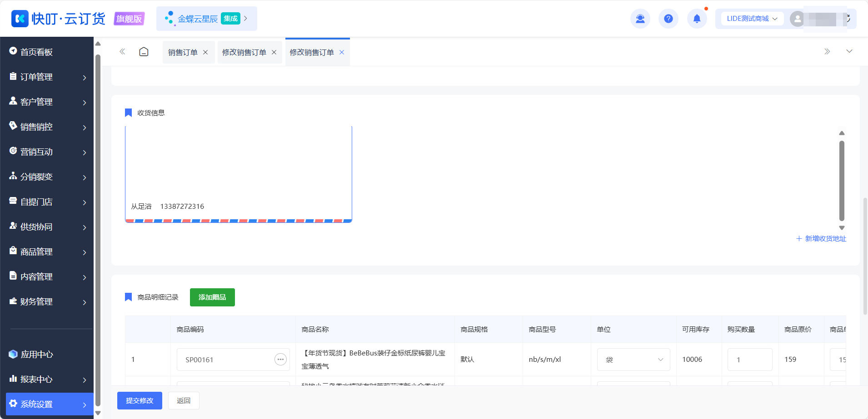Click the 提交修改 button
The image size is (868, 419).
click(140, 401)
